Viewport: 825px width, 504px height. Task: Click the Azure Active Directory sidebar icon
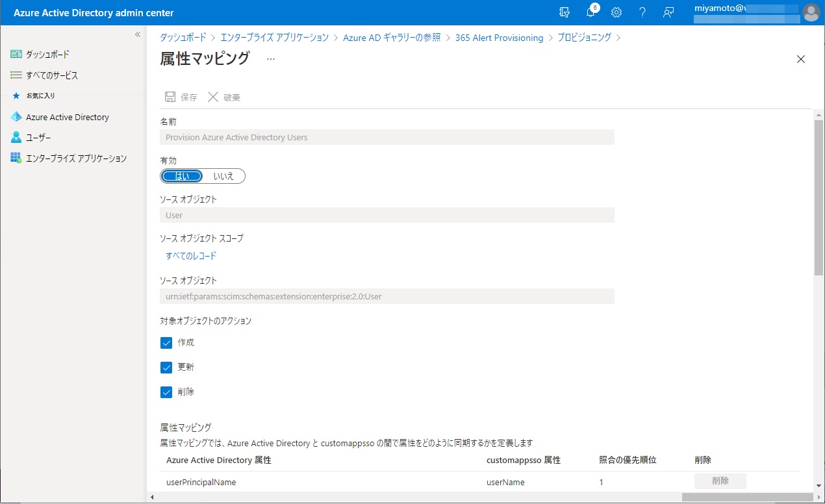(16, 117)
